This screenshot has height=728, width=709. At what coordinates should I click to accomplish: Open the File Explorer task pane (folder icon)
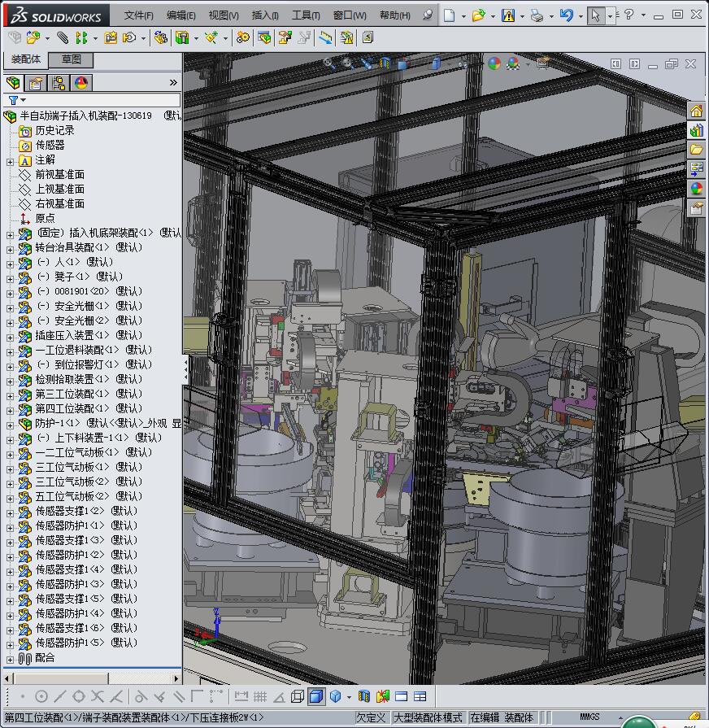point(697,150)
